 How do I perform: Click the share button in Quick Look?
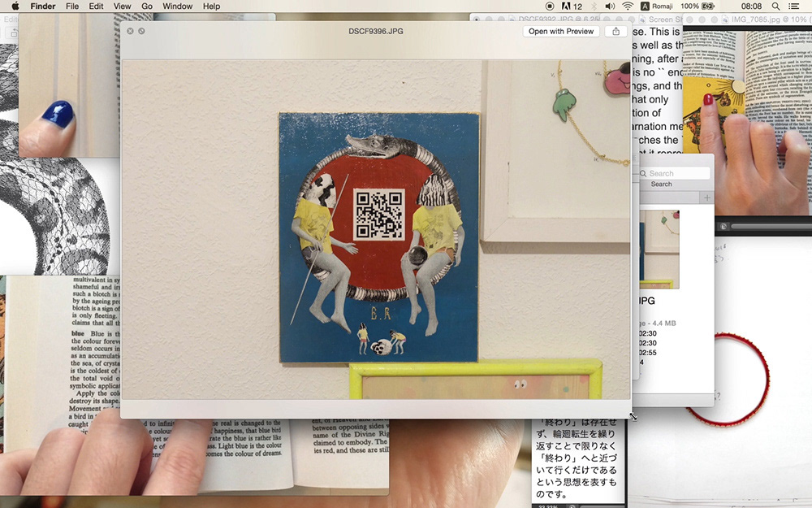point(615,31)
